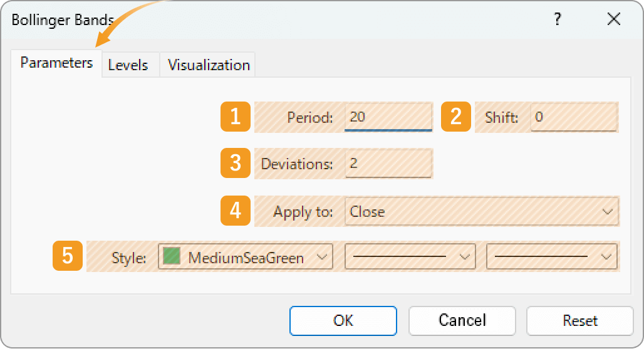Close the Bollinger Bands dialog
This screenshot has width=644, height=351.
point(613,19)
